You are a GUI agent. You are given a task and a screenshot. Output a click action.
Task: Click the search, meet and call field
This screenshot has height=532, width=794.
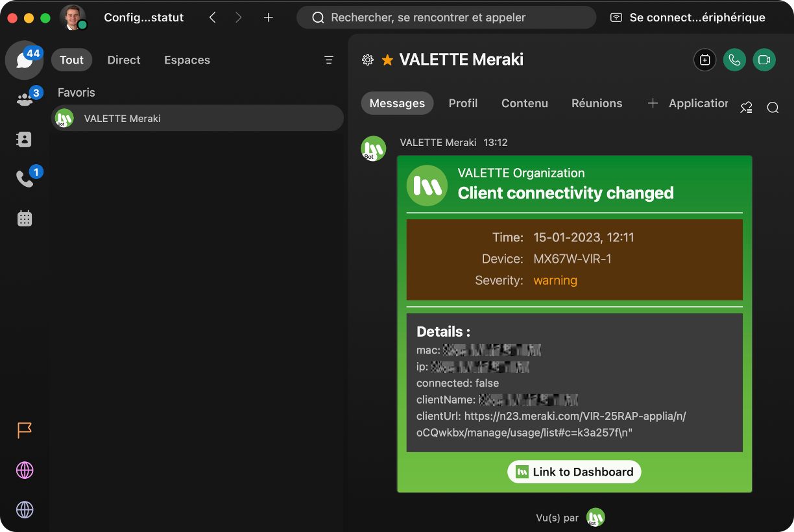446,18
